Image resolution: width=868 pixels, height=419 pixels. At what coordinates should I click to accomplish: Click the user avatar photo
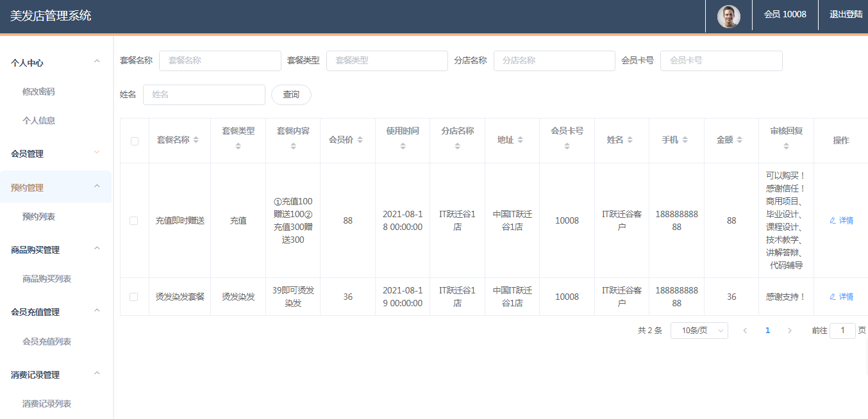(x=729, y=16)
